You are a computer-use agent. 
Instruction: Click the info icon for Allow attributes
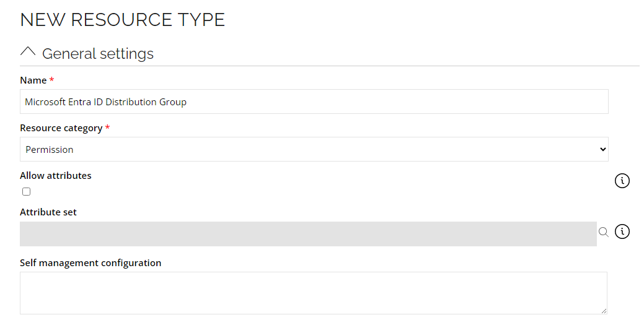[622, 181]
